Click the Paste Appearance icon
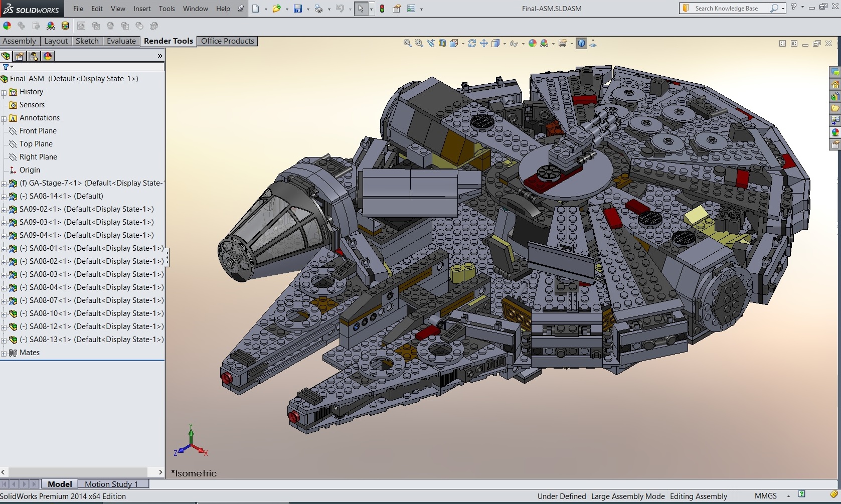 [36, 26]
